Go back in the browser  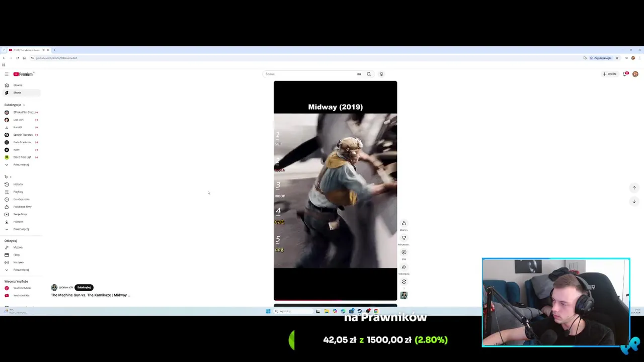(4, 58)
